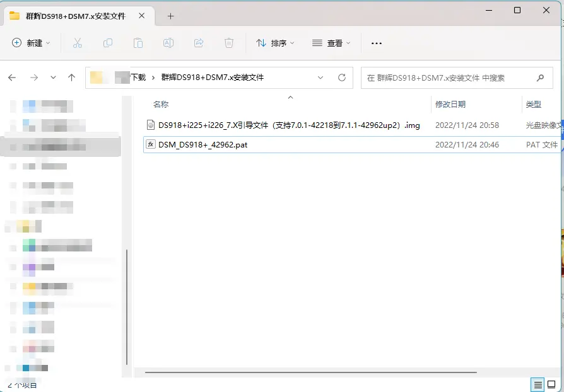Click the .img disc image file icon
Viewport: 564px width, 392px height.
[x=151, y=125]
